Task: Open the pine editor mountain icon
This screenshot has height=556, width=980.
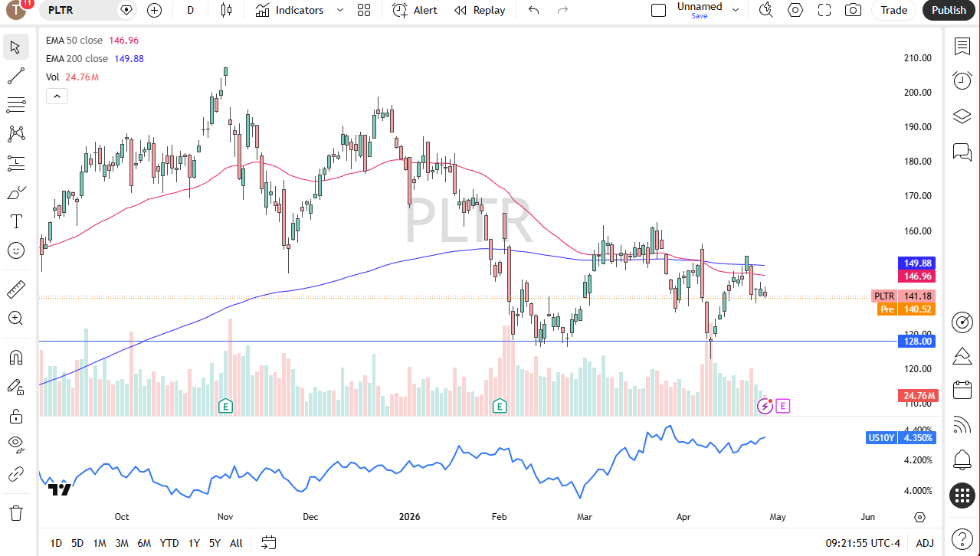Action: coord(962,356)
